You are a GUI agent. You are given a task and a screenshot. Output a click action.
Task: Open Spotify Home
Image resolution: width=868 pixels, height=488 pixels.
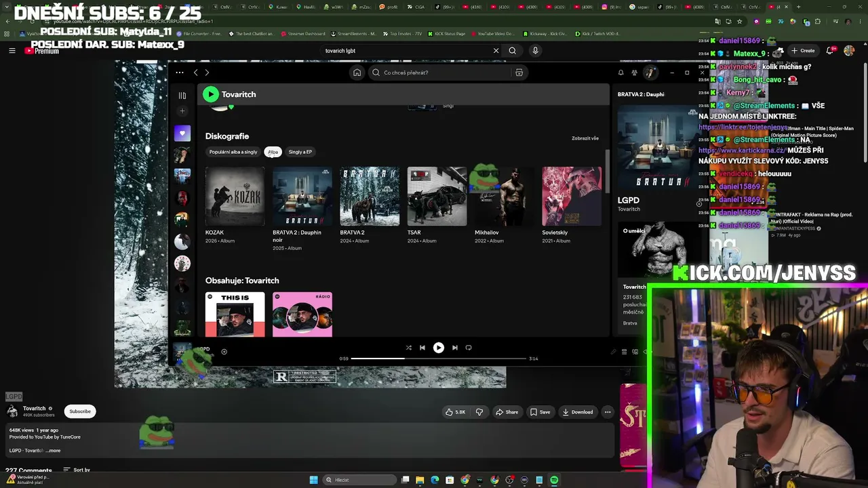pos(357,73)
